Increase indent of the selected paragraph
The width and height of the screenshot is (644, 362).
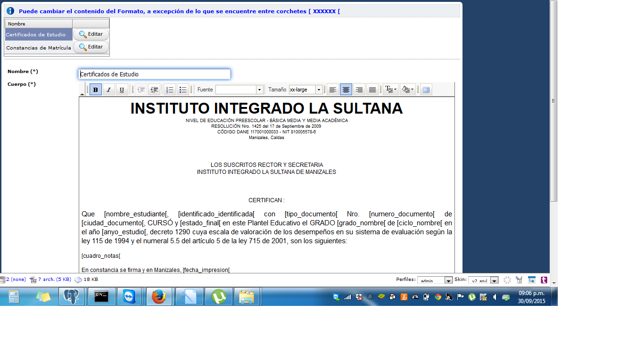point(154,90)
